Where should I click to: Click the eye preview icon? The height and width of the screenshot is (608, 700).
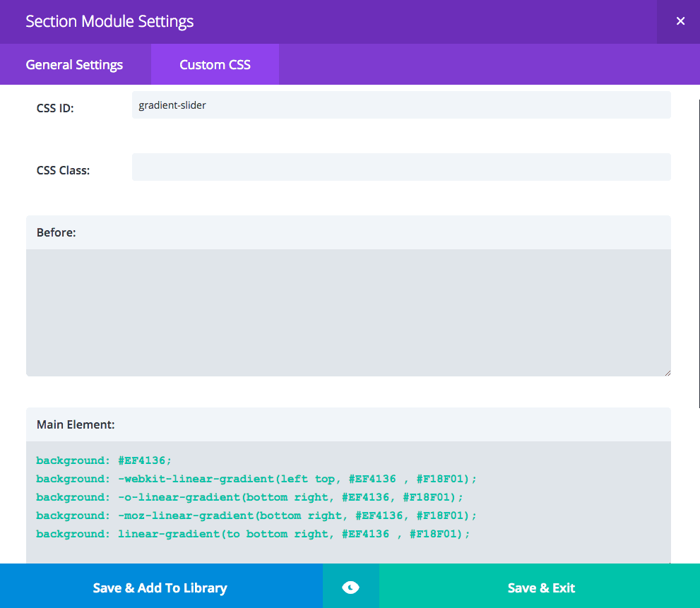(350, 588)
